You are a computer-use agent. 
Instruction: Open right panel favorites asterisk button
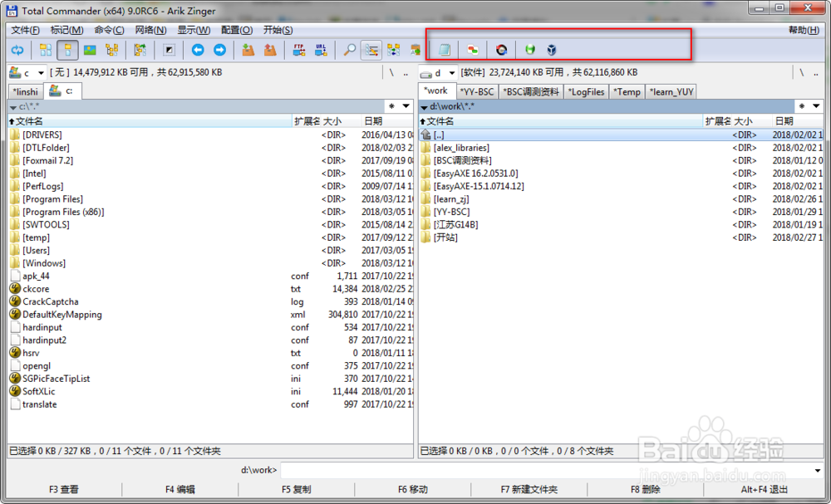pos(802,106)
